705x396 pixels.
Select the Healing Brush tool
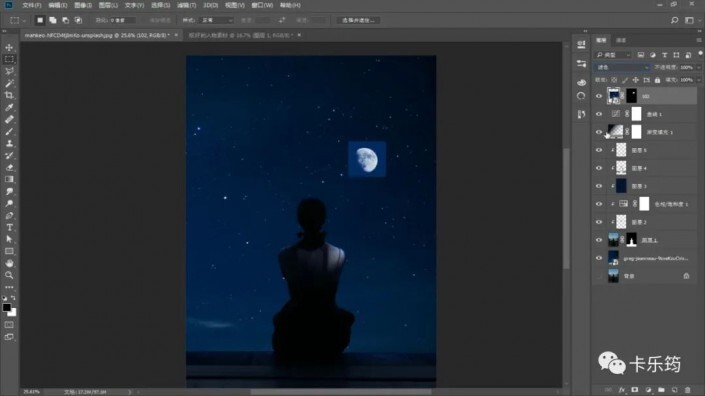coord(9,120)
